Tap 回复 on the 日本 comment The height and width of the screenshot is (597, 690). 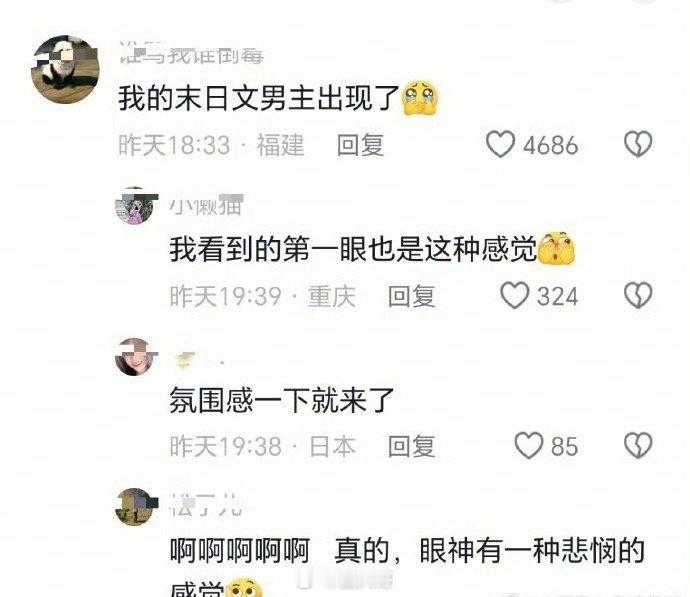pyautogui.click(x=411, y=446)
